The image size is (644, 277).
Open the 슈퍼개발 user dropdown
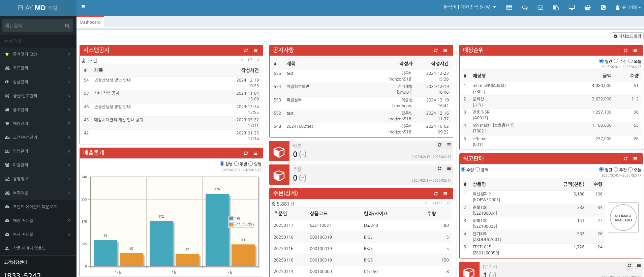(628, 7)
